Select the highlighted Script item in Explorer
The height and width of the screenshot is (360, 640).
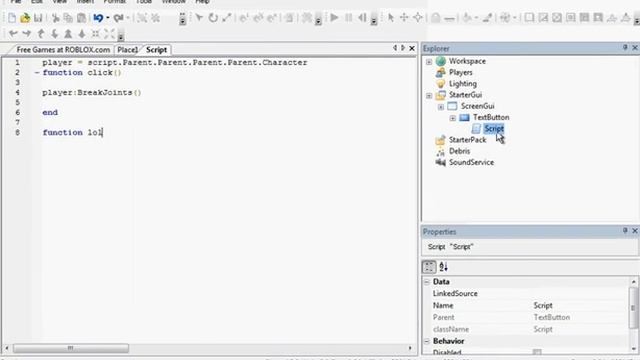pos(493,129)
